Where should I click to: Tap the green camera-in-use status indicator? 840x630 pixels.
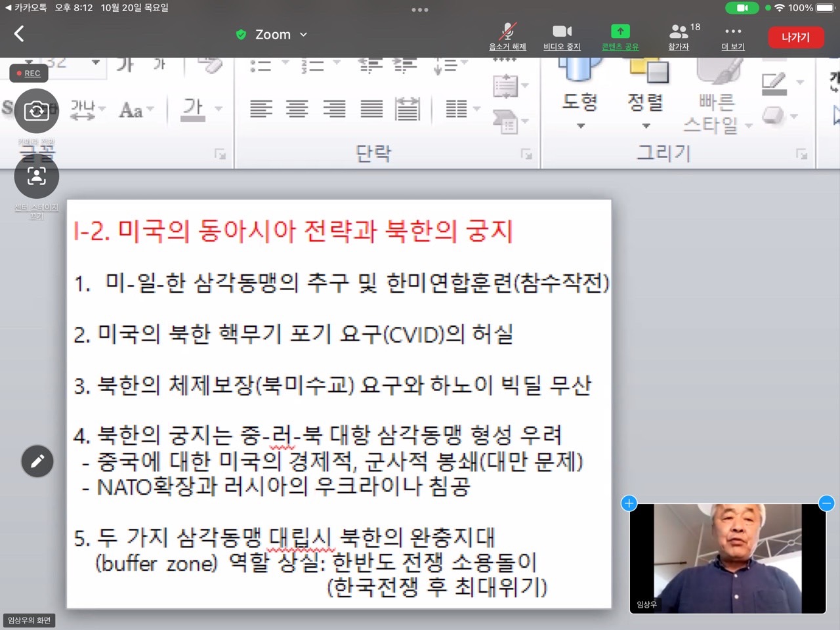pos(742,8)
